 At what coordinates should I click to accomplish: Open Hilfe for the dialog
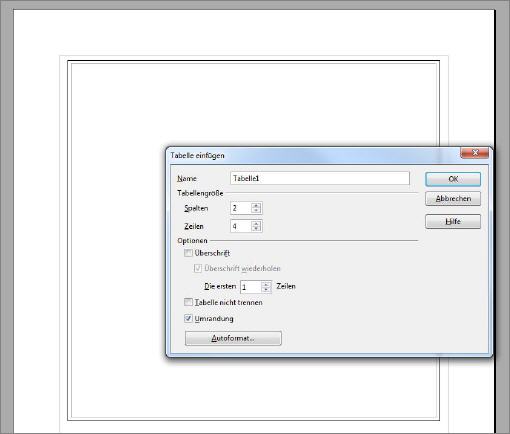[453, 221]
